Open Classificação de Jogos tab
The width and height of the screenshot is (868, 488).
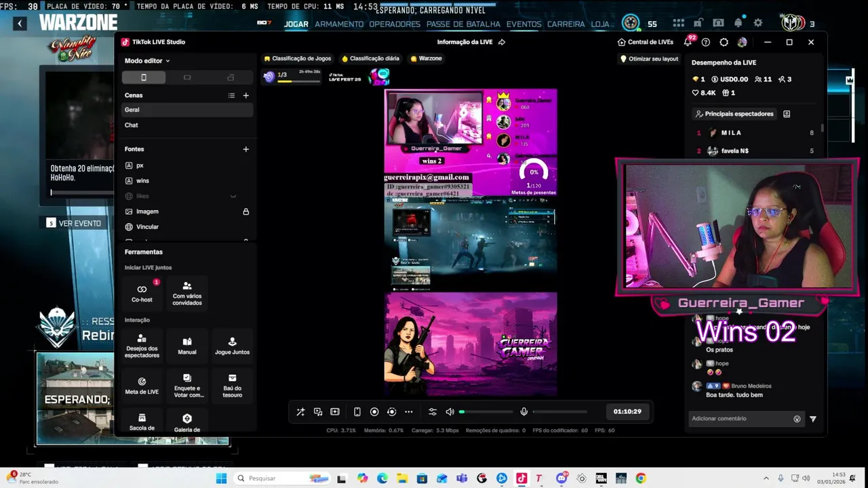(298, 59)
